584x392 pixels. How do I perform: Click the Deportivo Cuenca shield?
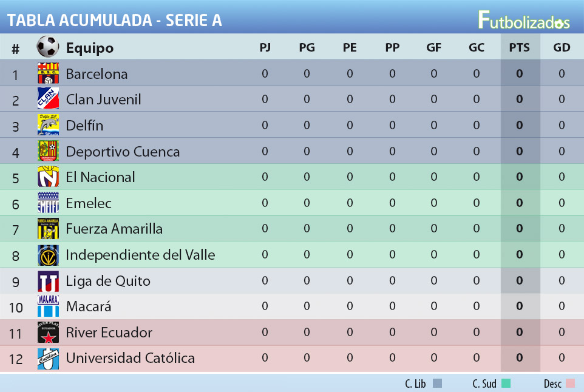pos(48,150)
